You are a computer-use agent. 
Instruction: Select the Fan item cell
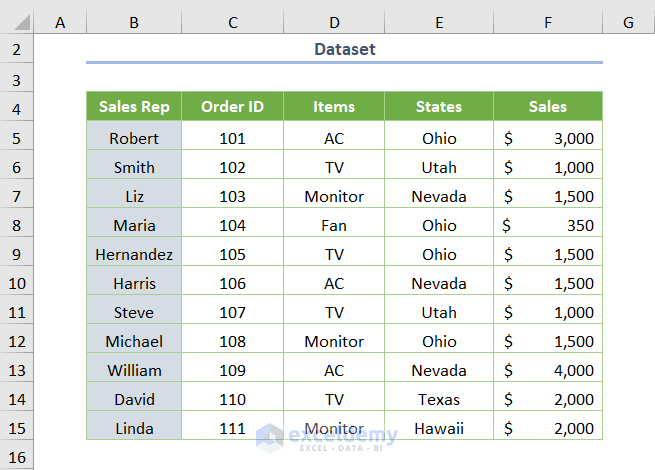point(334,226)
